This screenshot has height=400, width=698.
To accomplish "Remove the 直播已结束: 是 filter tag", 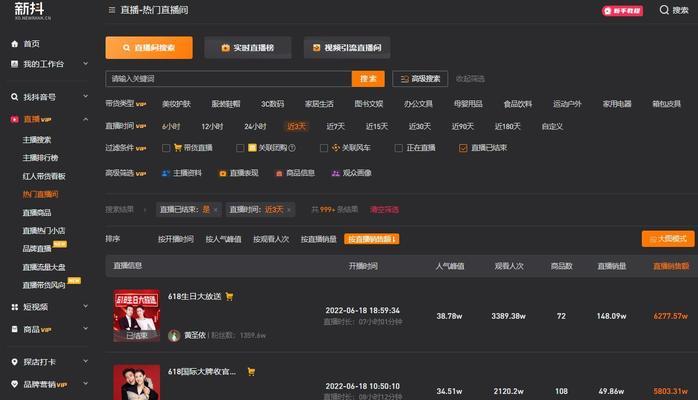I will [216, 210].
